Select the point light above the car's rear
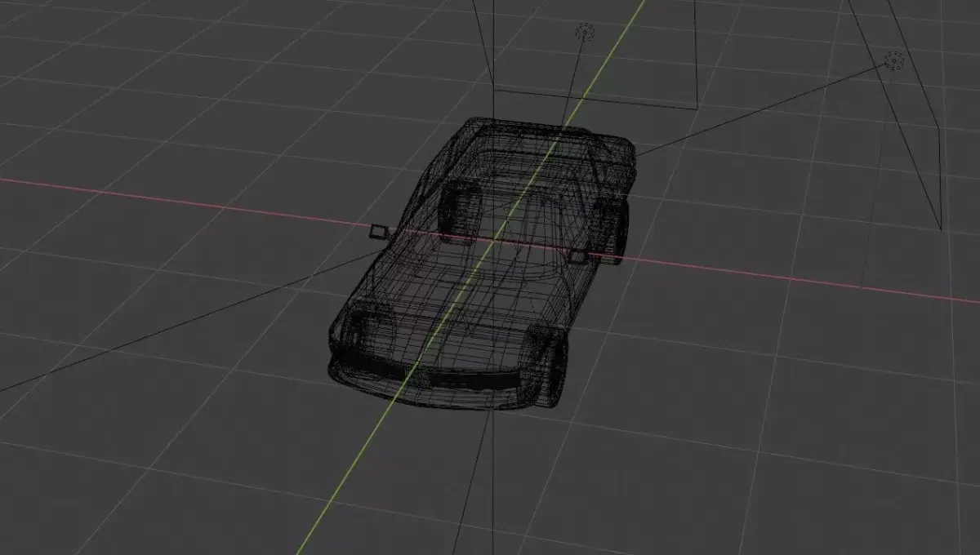The height and width of the screenshot is (555, 980). pyautogui.click(x=585, y=32)
